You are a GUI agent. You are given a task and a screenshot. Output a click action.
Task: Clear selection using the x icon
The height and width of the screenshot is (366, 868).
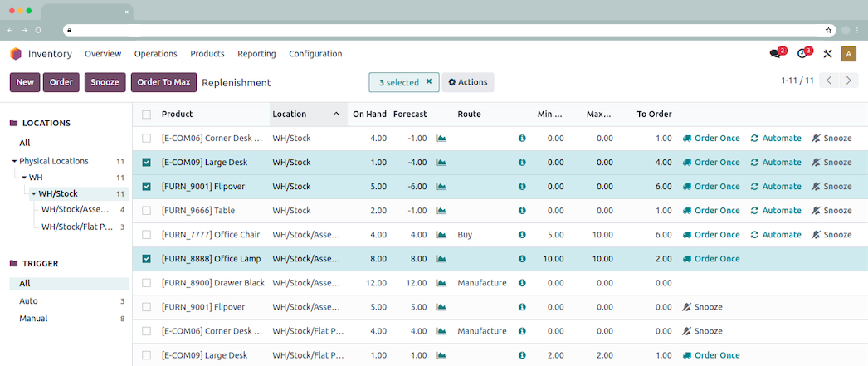pos(428,82)
